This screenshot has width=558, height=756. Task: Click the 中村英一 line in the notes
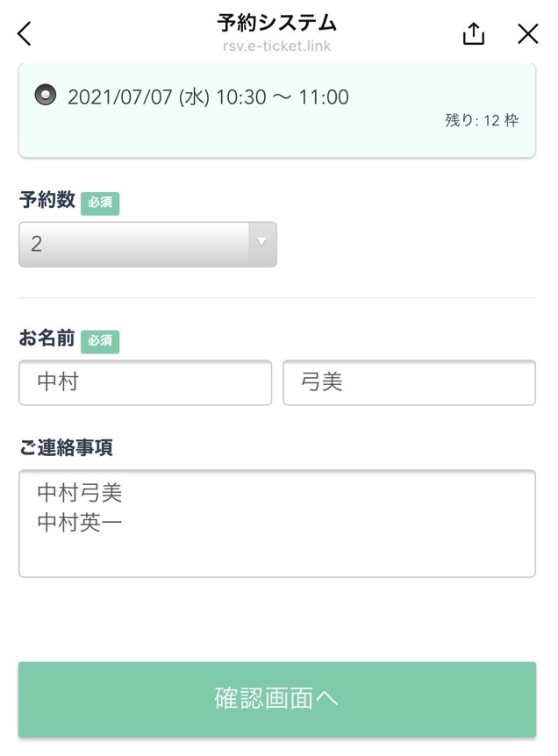(x=80, y=523)
